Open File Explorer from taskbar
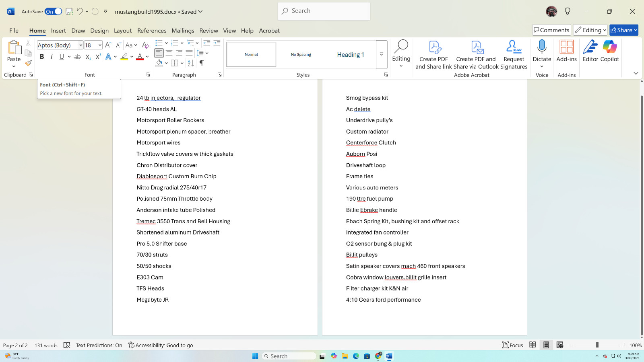644x362 pixels. pos(345,356)
